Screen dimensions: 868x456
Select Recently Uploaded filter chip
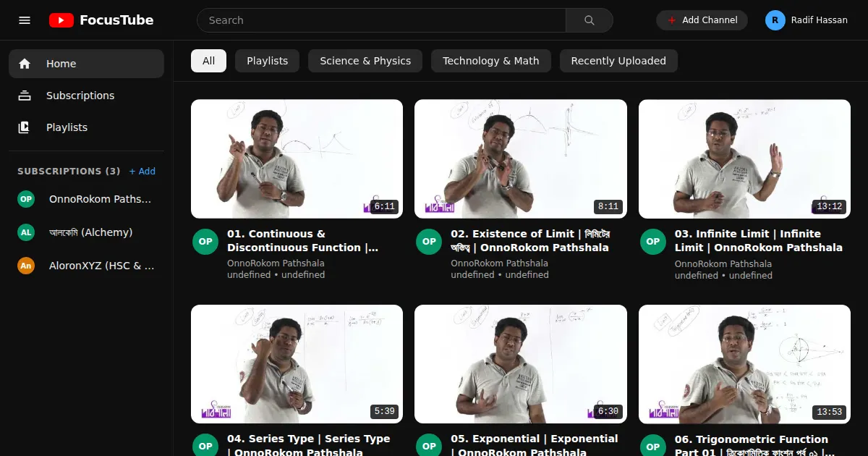618,61
